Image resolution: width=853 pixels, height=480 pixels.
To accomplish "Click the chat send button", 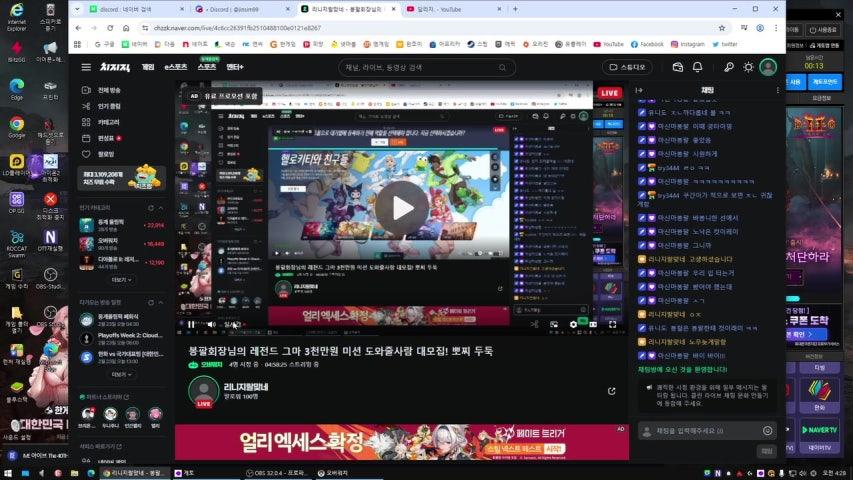I will [767, 451].
